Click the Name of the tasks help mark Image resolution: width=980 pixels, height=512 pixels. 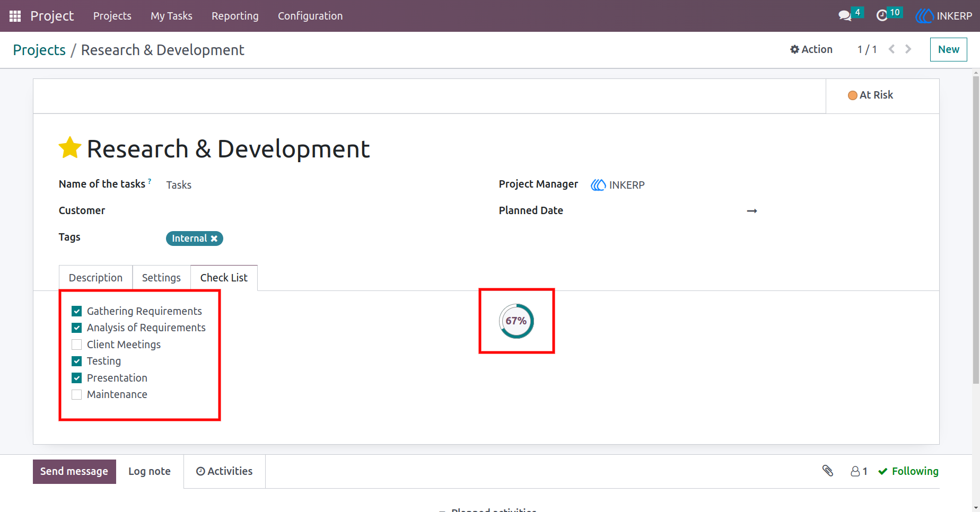pyautogui.click(x=150, y=181)
